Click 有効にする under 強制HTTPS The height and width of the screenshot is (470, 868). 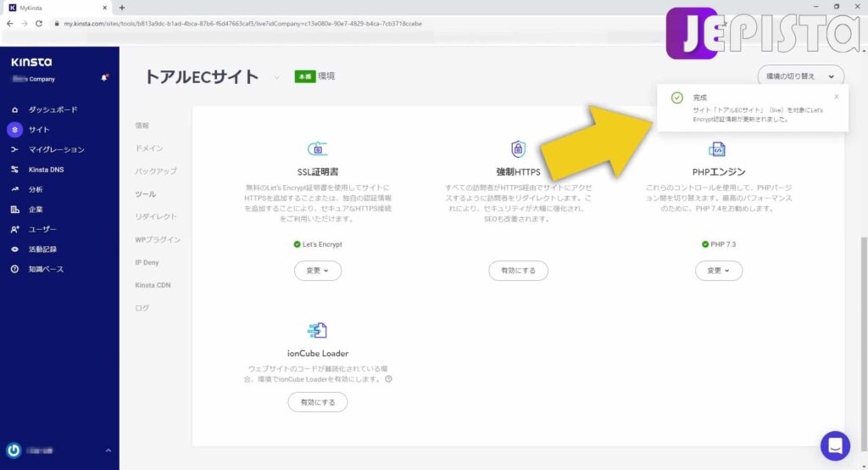click(518, 271)
